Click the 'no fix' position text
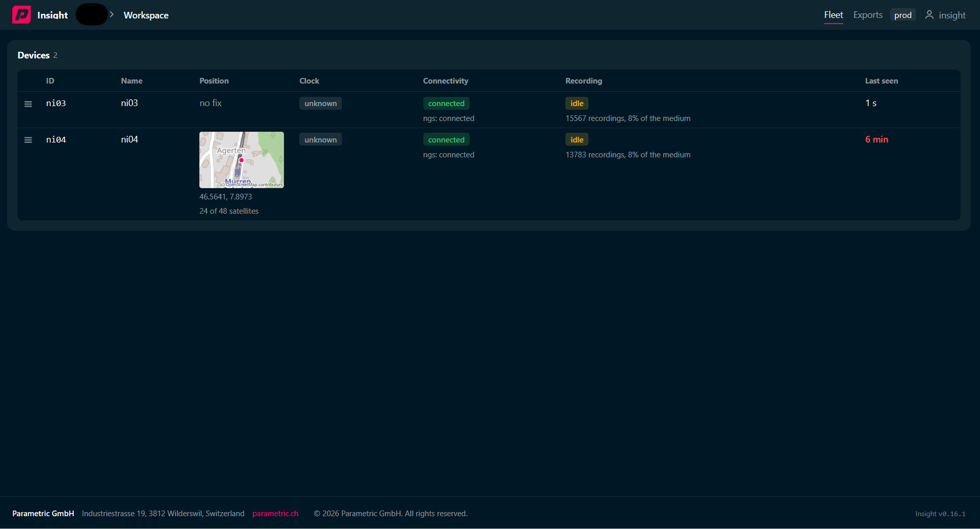Screen dimensions: 980x529 pyautogui.click(x=211, y=103)
